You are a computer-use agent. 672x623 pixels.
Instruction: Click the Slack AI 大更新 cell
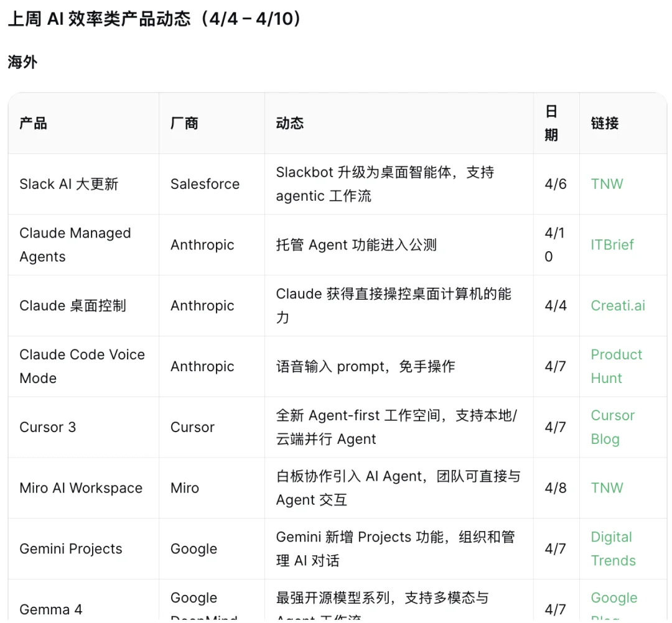(x=68, y=184)
